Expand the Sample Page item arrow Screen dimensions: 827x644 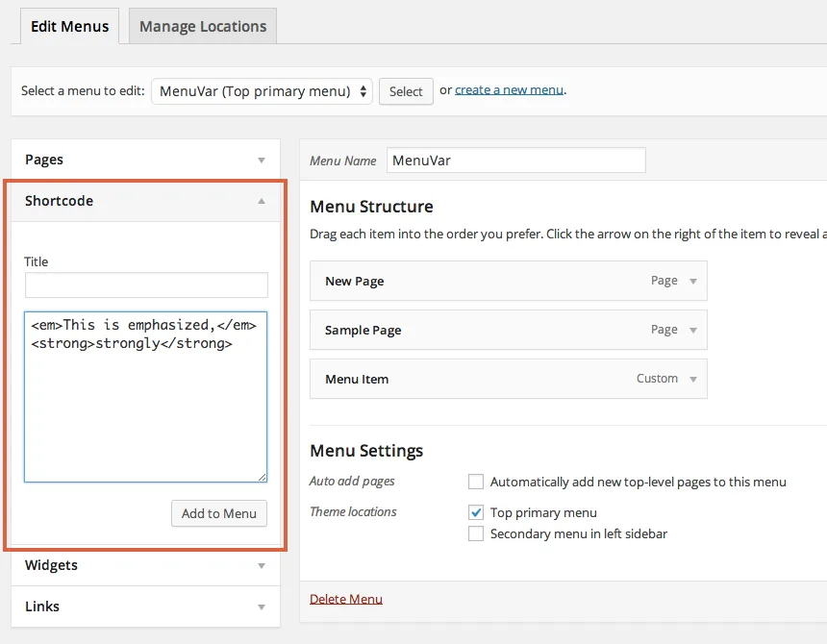693,330
